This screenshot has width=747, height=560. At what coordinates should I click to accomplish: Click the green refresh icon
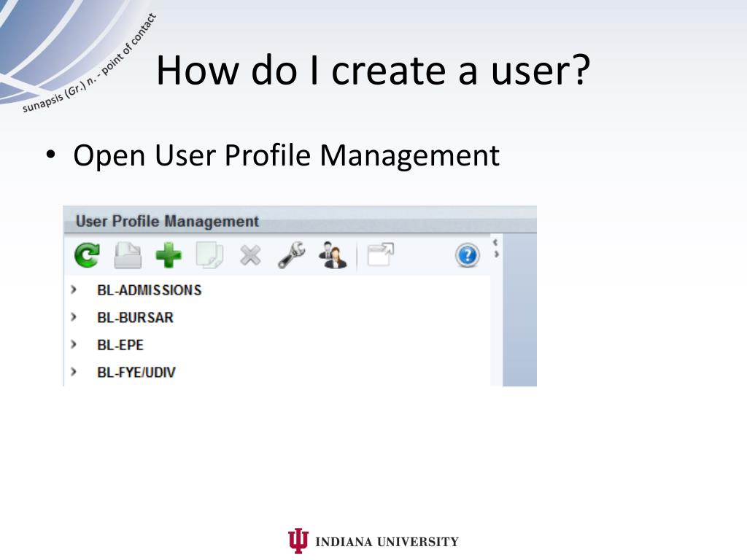coord(88,255)
